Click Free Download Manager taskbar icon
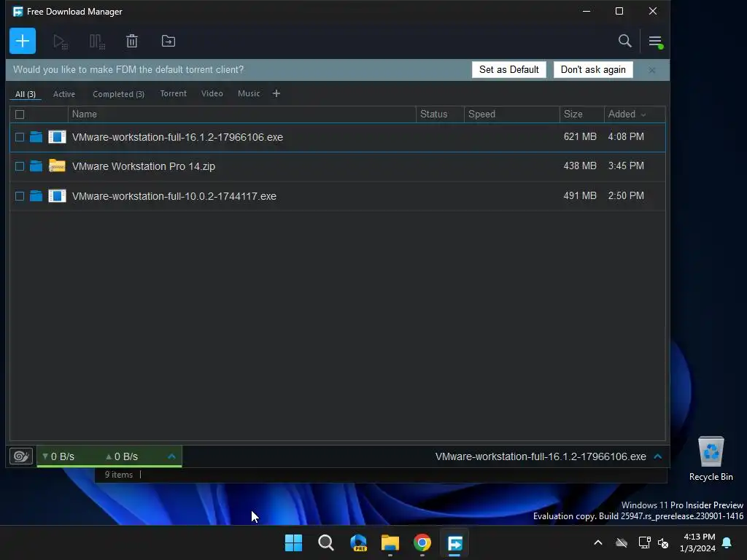Screen dimensions: 747x560 454,542
